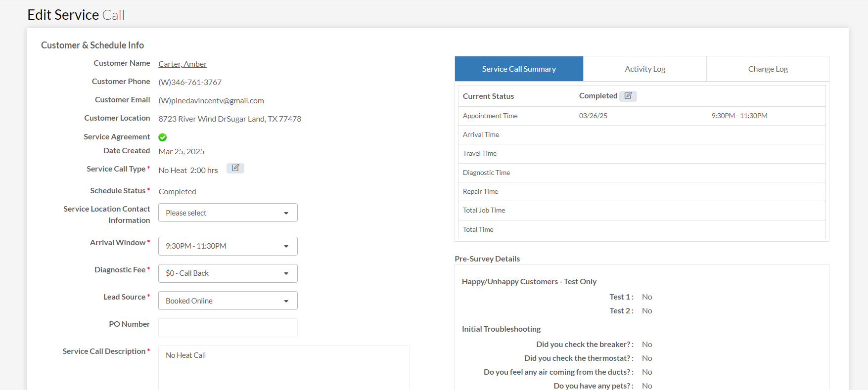Image resolution: width=868 pixels, height=390 pixels.
Task: Click the customer email address
Action: (x=211, y=101)
